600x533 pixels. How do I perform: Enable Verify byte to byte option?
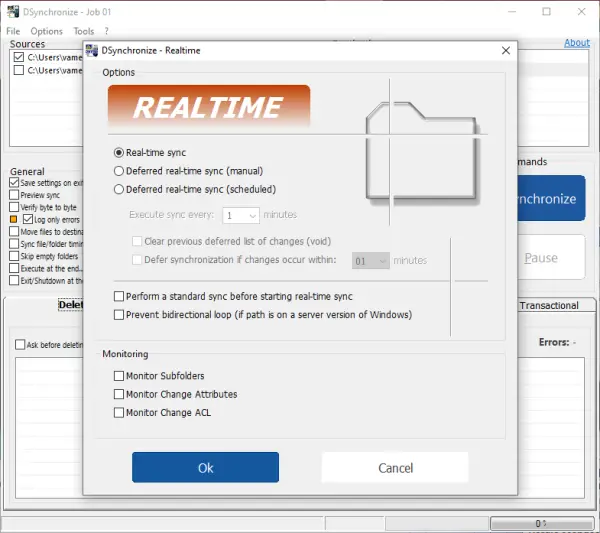click(14, 207)
